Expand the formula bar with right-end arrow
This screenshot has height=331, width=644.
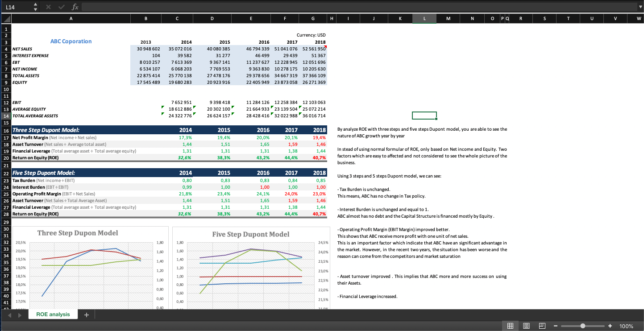(x=640, y=7)
